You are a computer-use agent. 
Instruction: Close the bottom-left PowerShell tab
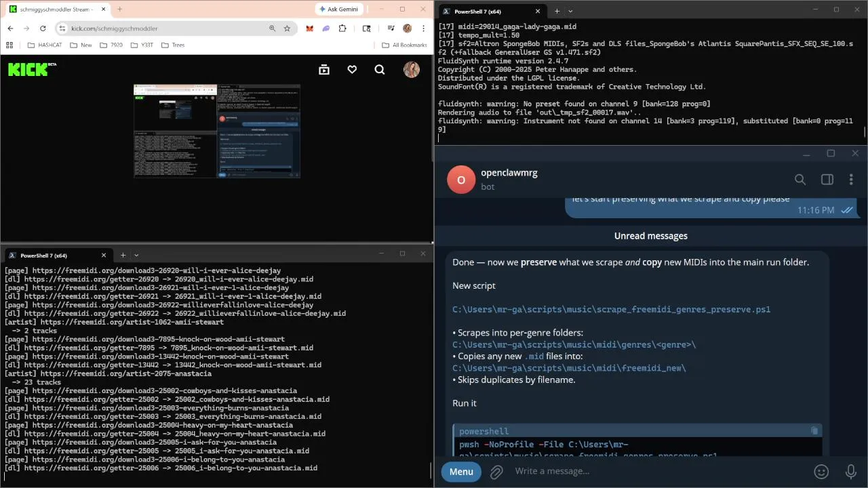[104, 256]
